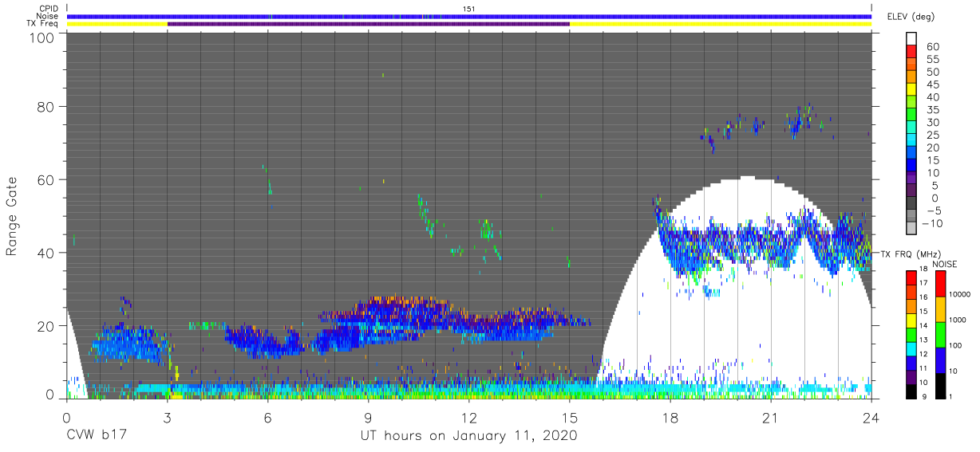
Task: Select the purple segment of the TX Freq bar
Action: coord(369,24)
